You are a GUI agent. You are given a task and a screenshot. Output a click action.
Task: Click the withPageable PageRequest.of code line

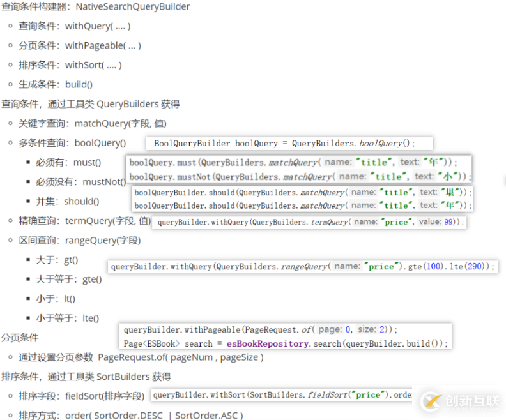click(261, 330)
